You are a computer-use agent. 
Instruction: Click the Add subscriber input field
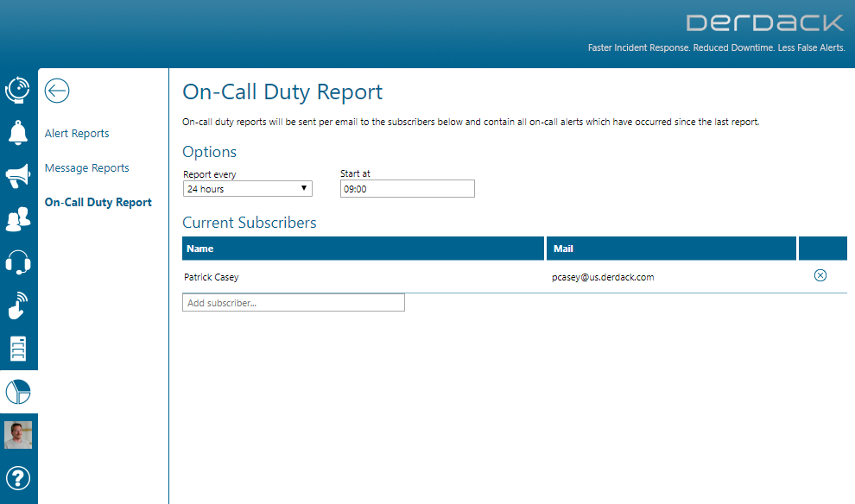click(294, 302)
